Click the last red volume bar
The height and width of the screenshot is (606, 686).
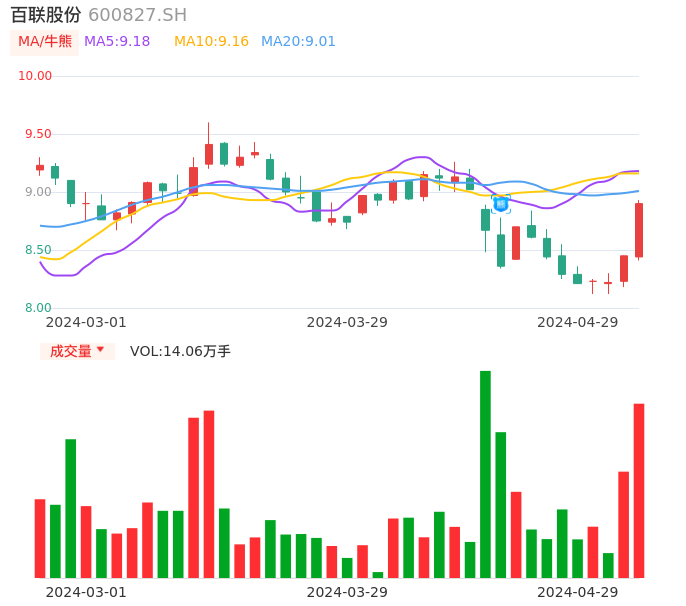(639, 490)
